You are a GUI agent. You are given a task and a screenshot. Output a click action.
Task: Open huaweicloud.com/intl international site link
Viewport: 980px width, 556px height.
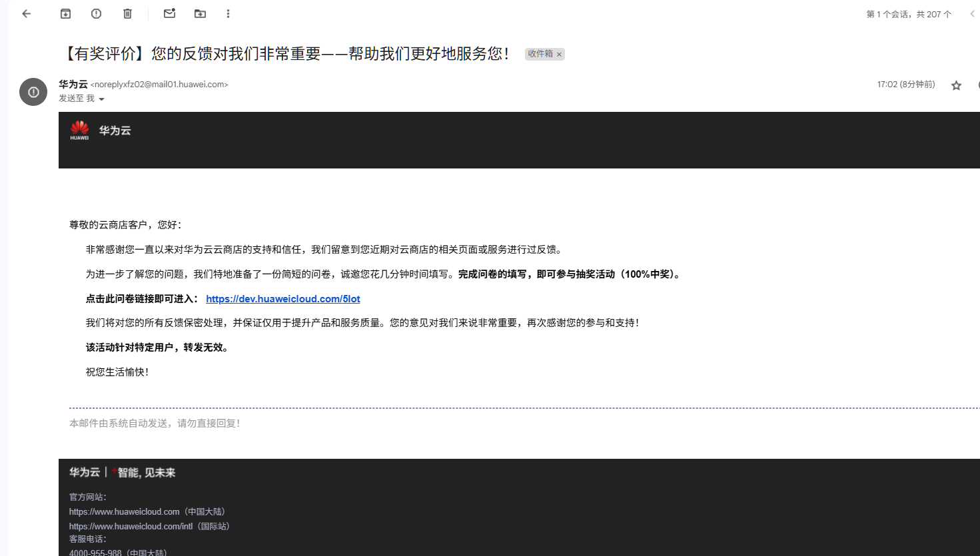pos(131,526)
